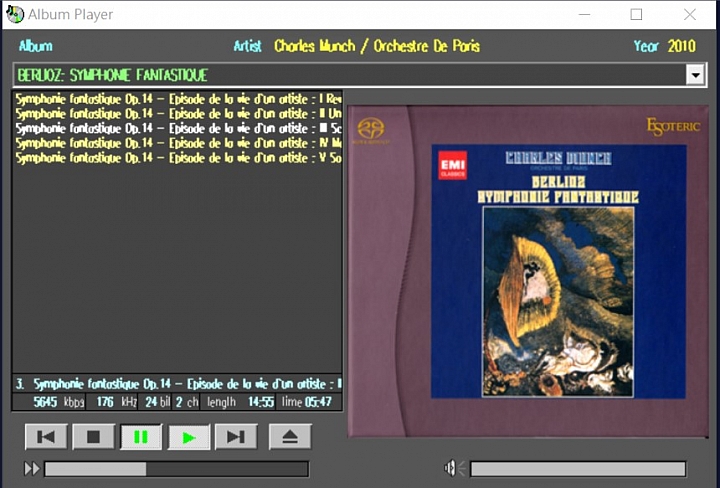Viewport: 720px width, 488px height.
Task: Stop playback with the stop button
Action: (x=93, y=437)
